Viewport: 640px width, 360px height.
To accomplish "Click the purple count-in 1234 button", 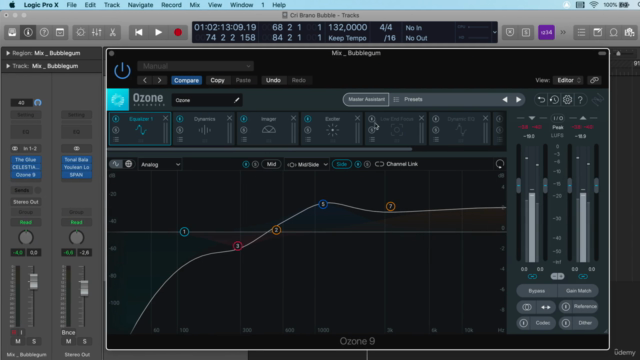I will point(546,32).
